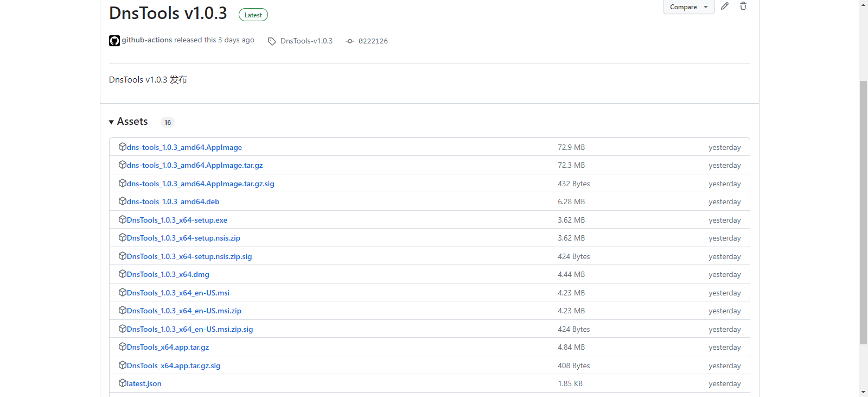Open the Compare dropdown
The image size is (868, 397).
(688, 7)
